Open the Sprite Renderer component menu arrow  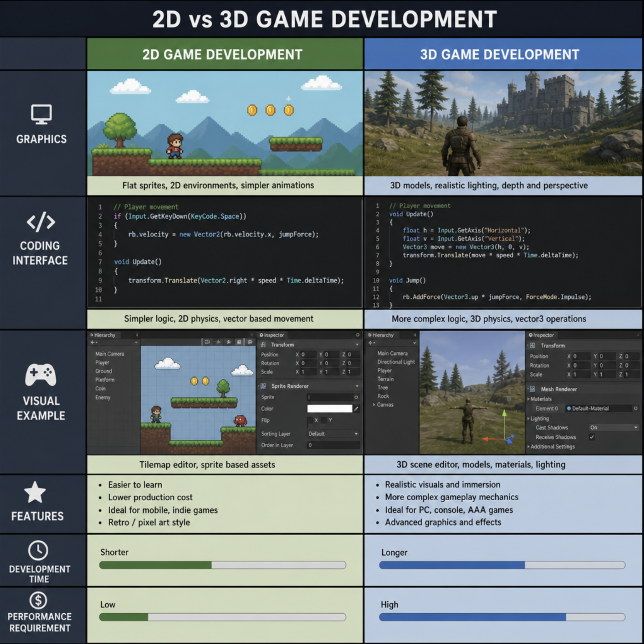click(x=357, y=386)
